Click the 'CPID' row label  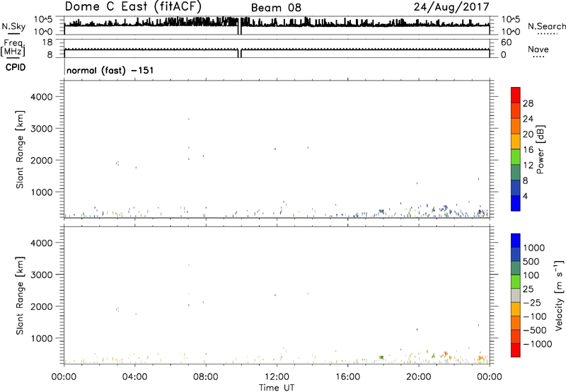click(16, 67)
